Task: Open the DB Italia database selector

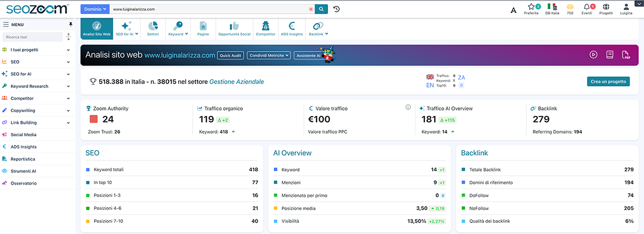Action: [552, 9]
